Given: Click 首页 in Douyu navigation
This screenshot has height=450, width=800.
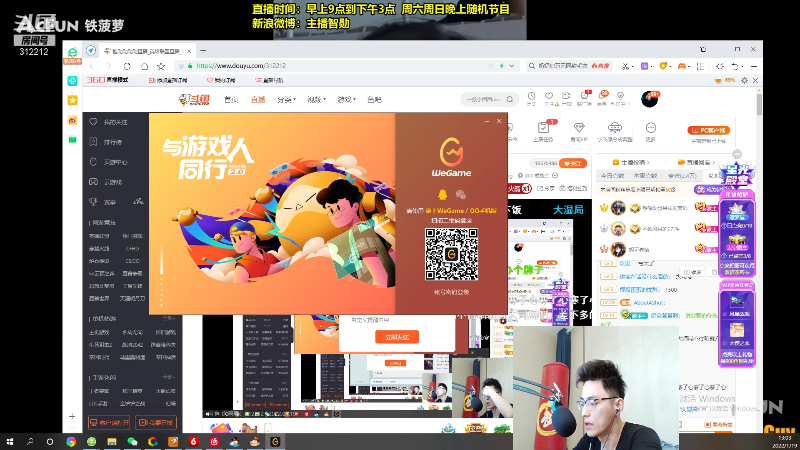Looking at the screenshot, I should coord(231,99).
